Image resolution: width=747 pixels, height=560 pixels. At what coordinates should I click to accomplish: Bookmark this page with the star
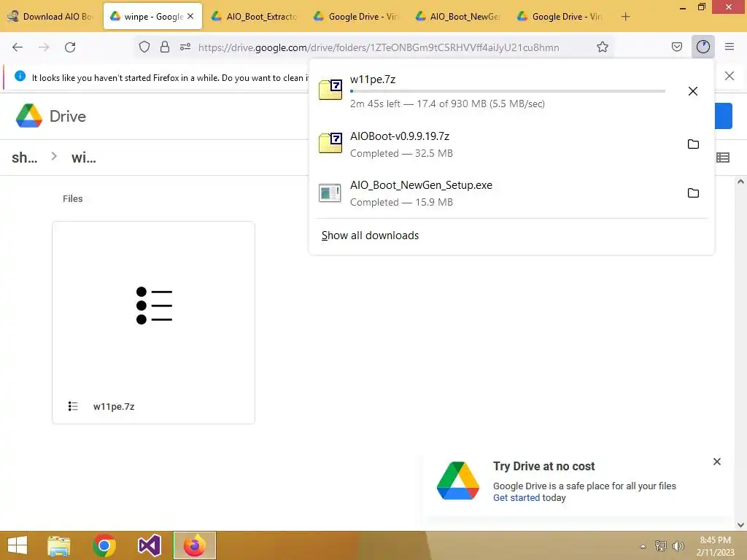coord(602,47)
